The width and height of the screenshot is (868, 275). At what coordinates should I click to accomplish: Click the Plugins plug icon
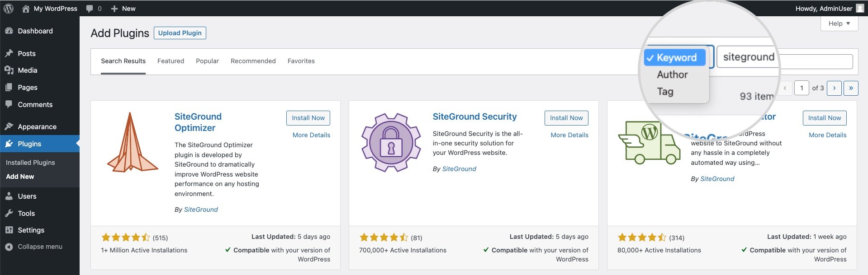tap(9, 144)
